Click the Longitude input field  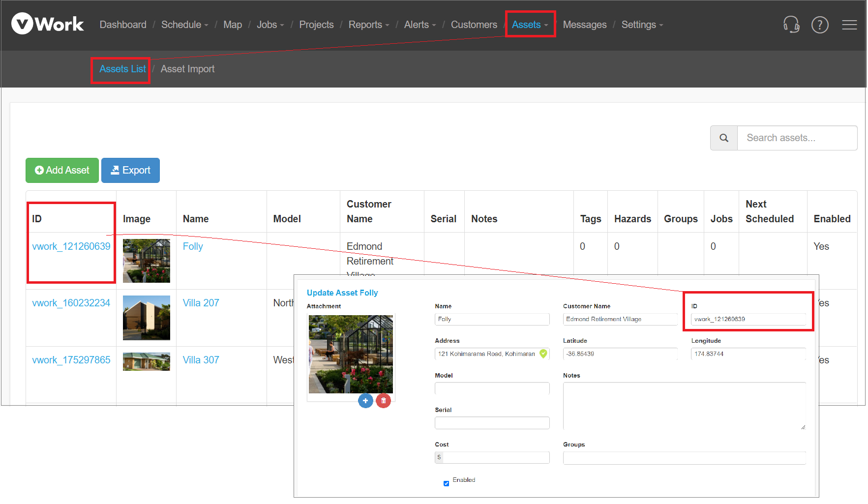748,354
